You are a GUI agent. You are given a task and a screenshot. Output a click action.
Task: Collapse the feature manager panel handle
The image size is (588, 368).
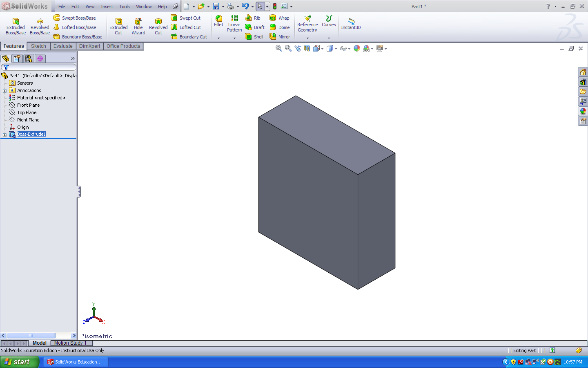(79, 192)
